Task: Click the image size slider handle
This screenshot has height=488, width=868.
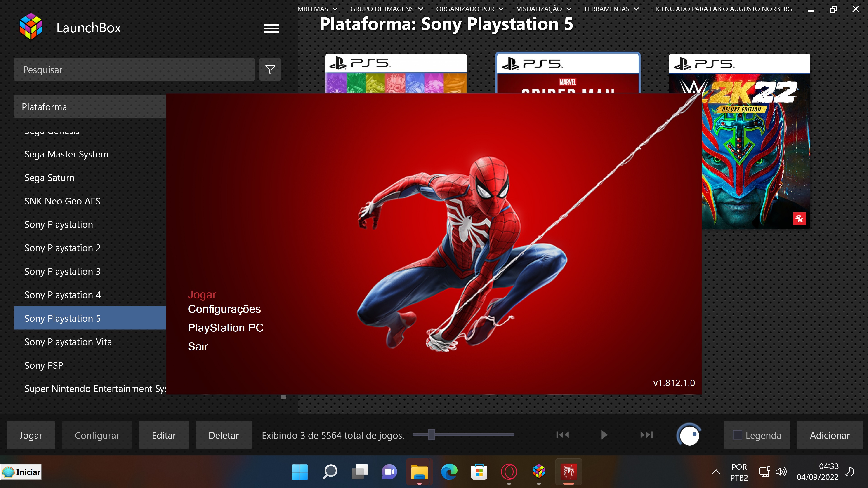Action: (431, 435)
